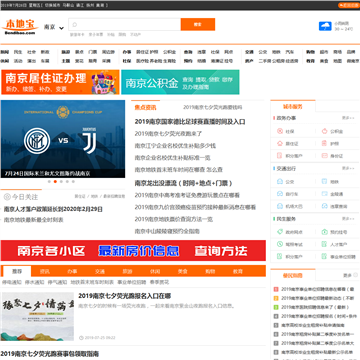The height and width of the screenshot is (360, 360).
Task: Open link 2019南京七夕荧光夜跑来了
Action: [x=168, y=134]
